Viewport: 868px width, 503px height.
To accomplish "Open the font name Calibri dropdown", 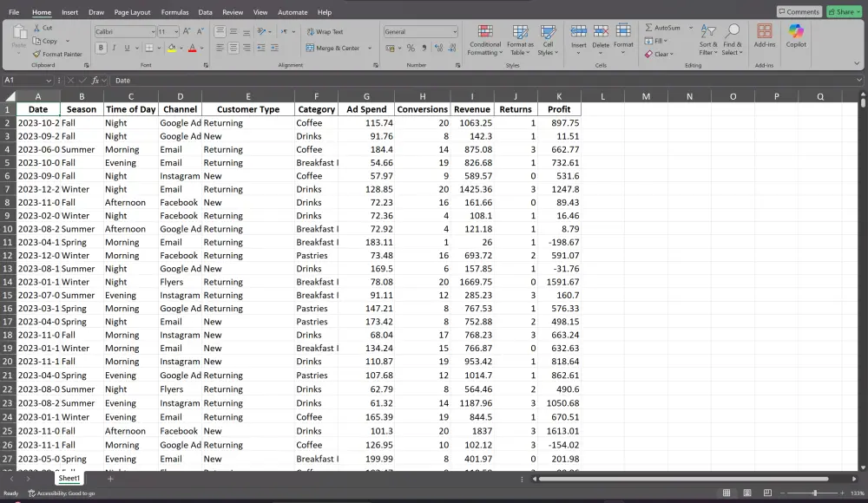I will tap(154, 32).
